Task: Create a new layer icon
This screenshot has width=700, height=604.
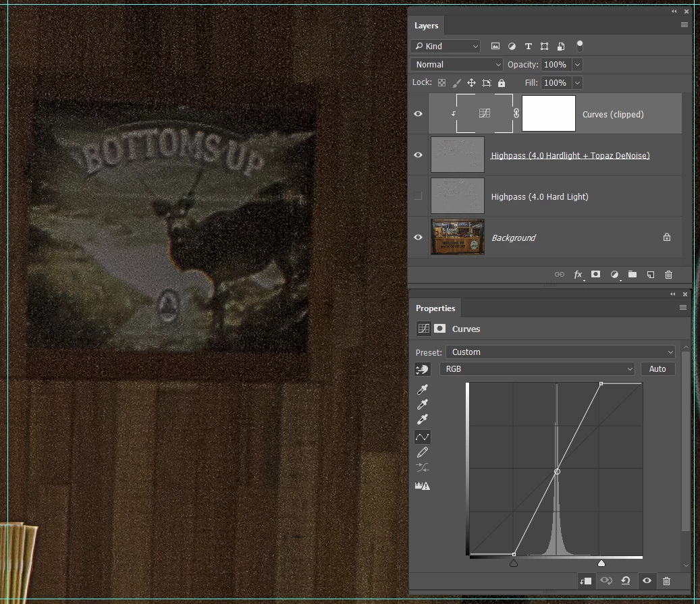Action: click(651, 275)
